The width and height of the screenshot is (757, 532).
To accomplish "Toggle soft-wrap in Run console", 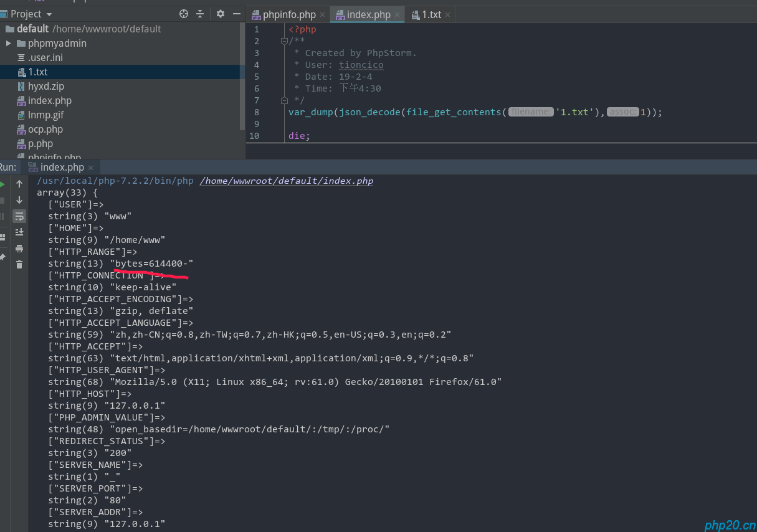I will pyautogui.click(x=19, y=216).
